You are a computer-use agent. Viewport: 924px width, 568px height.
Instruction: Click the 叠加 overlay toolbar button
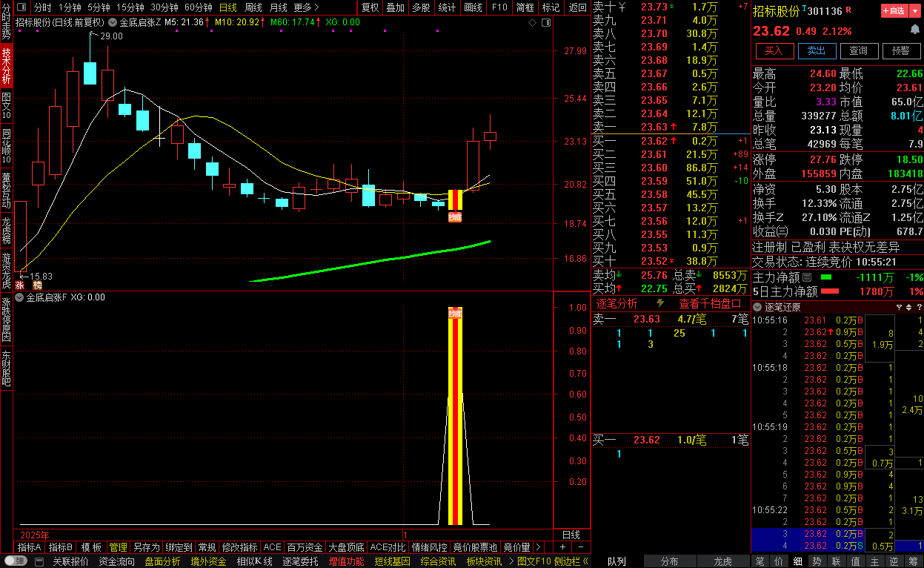point(396,7)
